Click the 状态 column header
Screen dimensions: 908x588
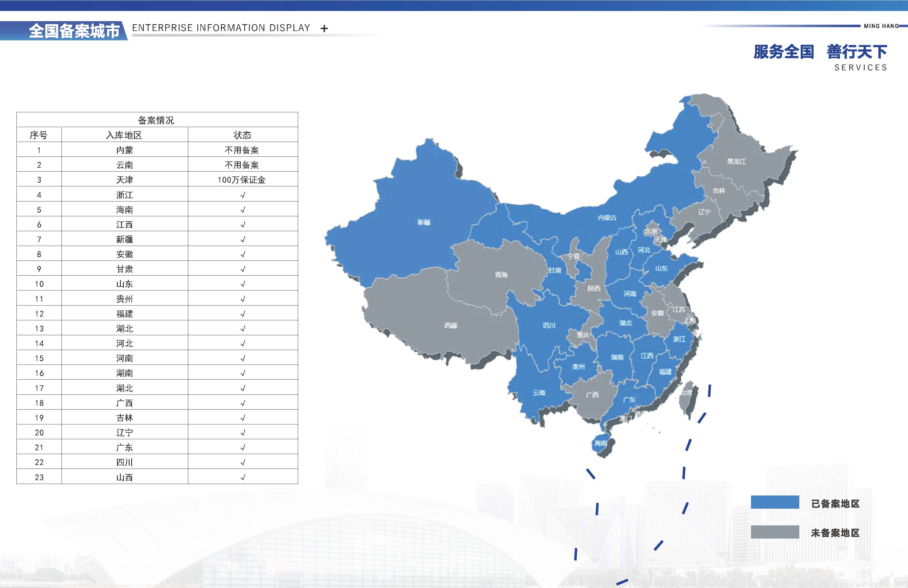(242, 135)
